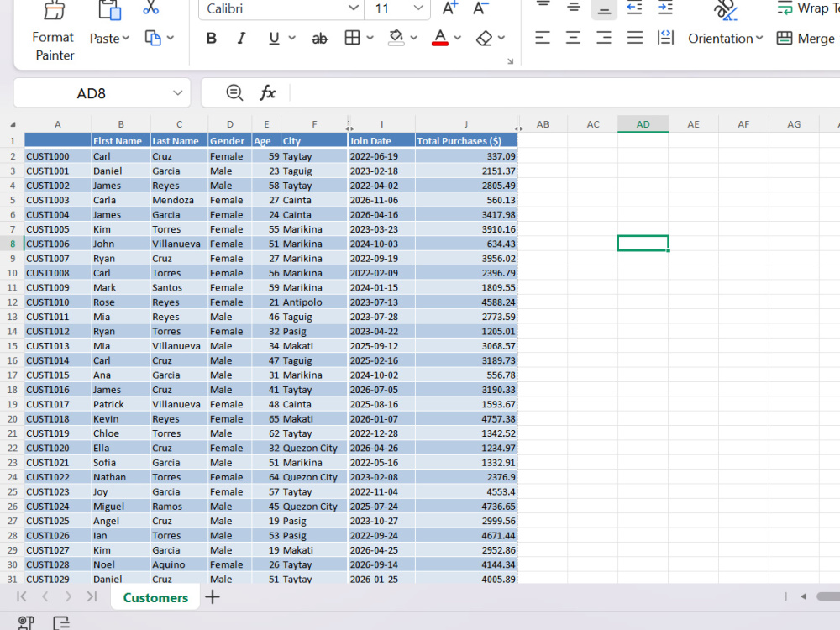Add a new sheet with plus
This screenshot has height=630, width=840.
tap(213, 596)
